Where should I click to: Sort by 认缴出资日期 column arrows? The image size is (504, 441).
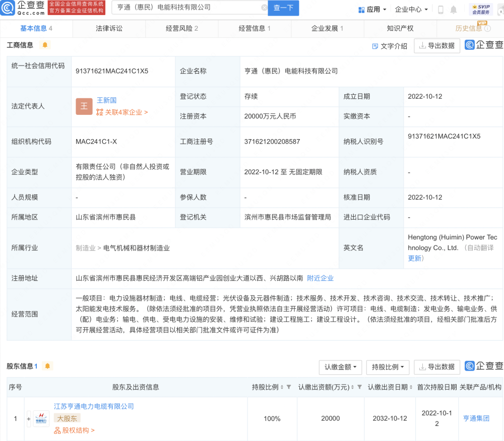click(411, 387)
